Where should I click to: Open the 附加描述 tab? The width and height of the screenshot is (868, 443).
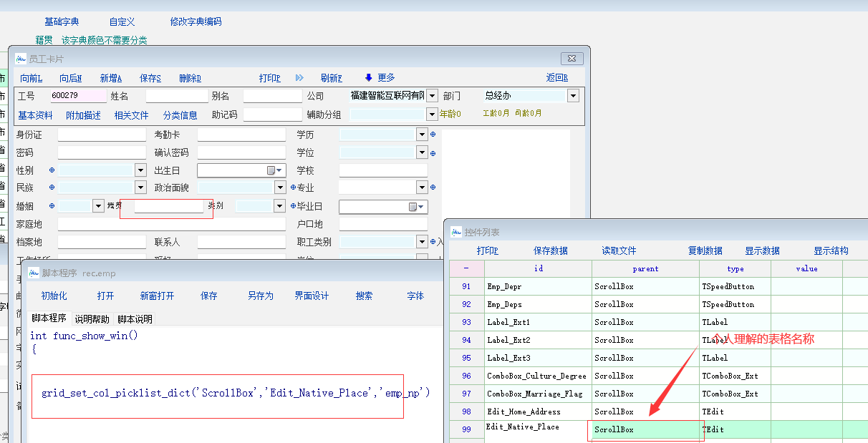[83, 115]
